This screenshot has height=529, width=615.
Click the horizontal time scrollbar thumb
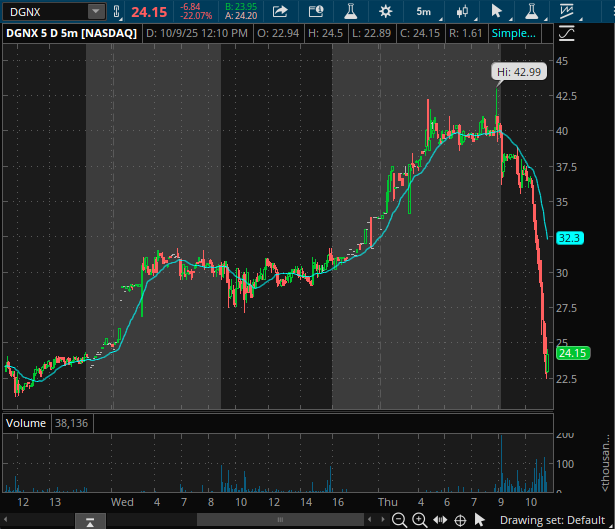[280, 520]
